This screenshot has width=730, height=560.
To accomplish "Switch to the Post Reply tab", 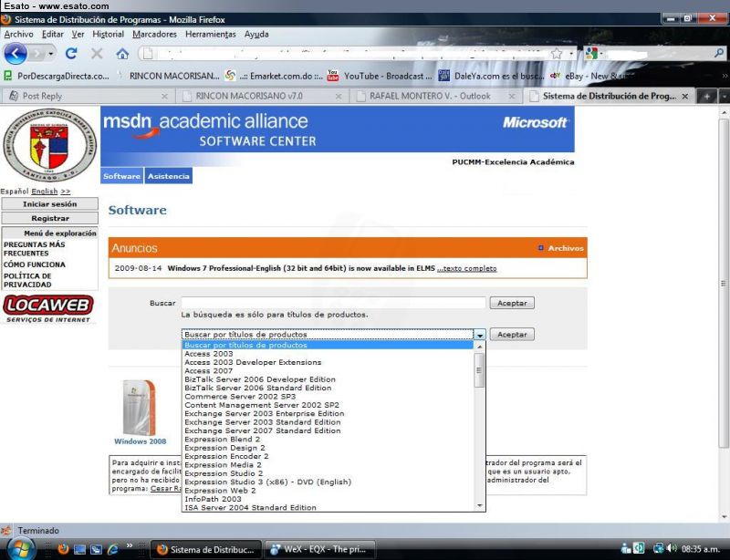I will coord(88,97).
